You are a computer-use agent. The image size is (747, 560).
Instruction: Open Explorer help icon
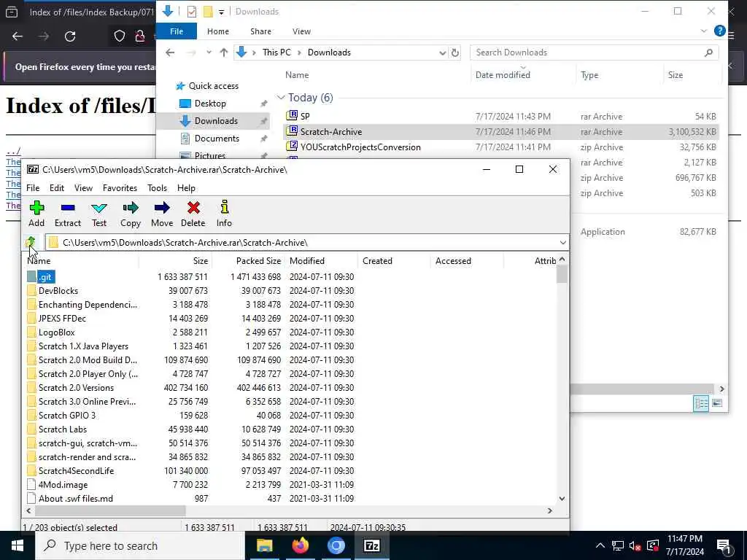719,31
